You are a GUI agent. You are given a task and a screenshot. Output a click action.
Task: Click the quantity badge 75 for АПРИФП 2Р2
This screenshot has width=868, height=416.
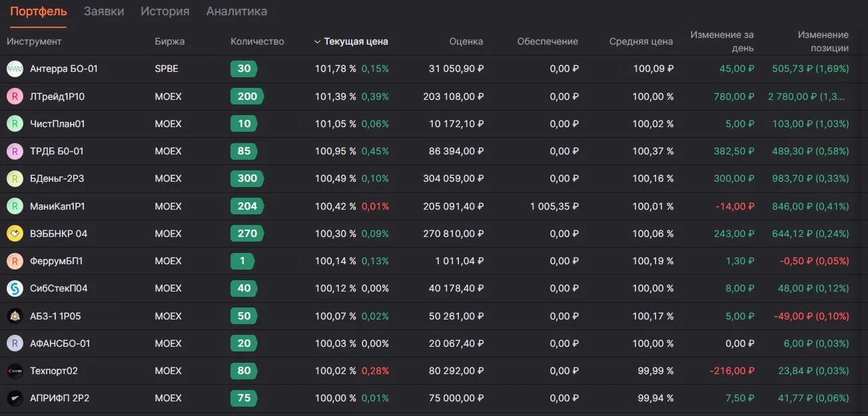coord(244,398)
